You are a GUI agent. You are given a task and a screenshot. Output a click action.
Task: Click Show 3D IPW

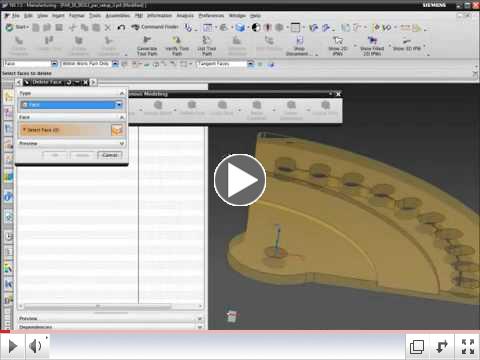[407, 45]
